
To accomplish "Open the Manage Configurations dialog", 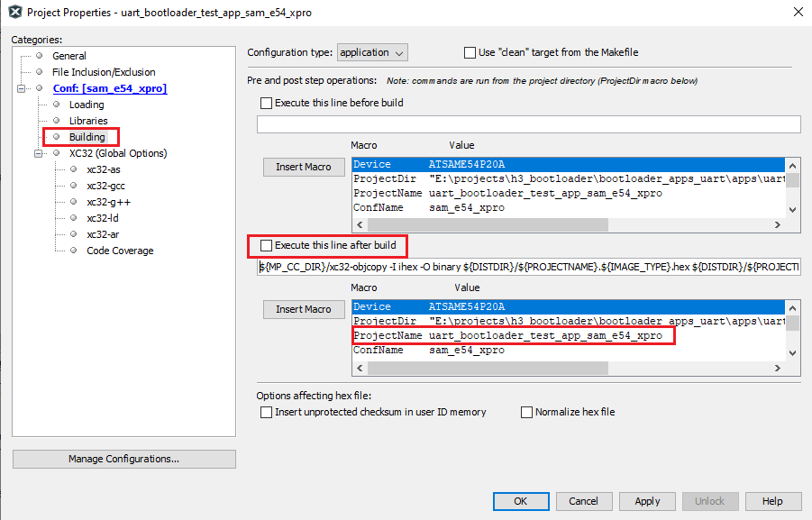I will coord(123,459).
